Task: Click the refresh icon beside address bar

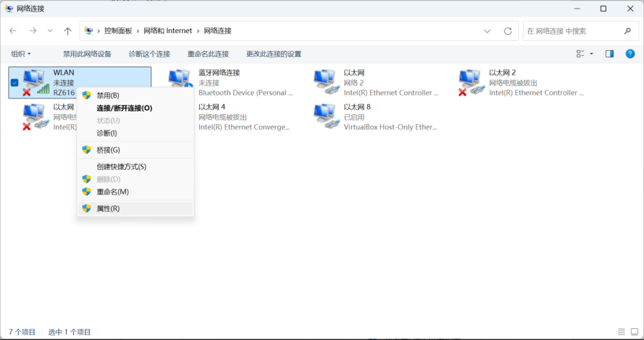Action: [x=508, y=31]
